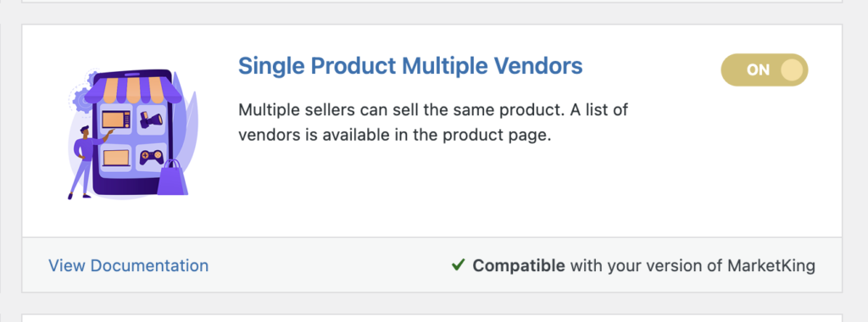Click the camera icon in the storefront illustration
This screenshot has width=868, height=322.
[151, 119]
